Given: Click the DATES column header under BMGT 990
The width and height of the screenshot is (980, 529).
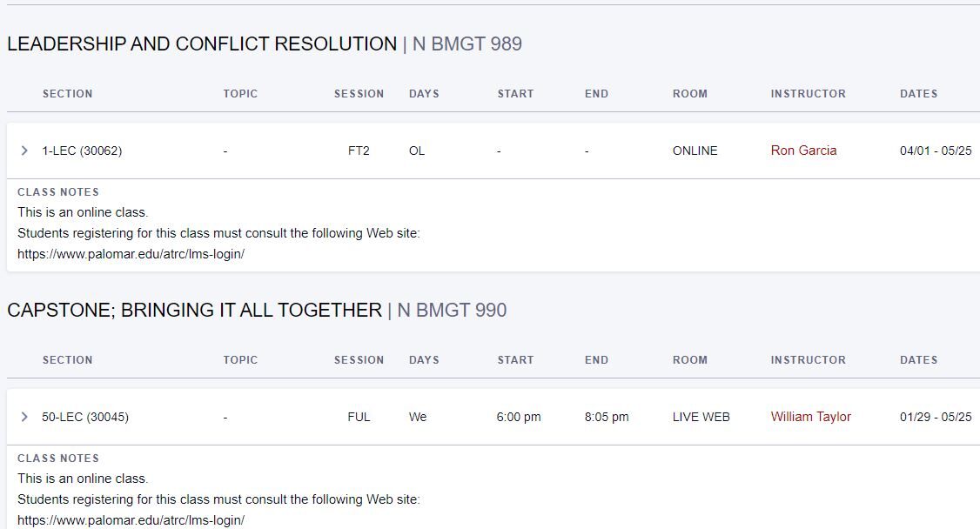Looking at the screenshot, I should [918, 360].
